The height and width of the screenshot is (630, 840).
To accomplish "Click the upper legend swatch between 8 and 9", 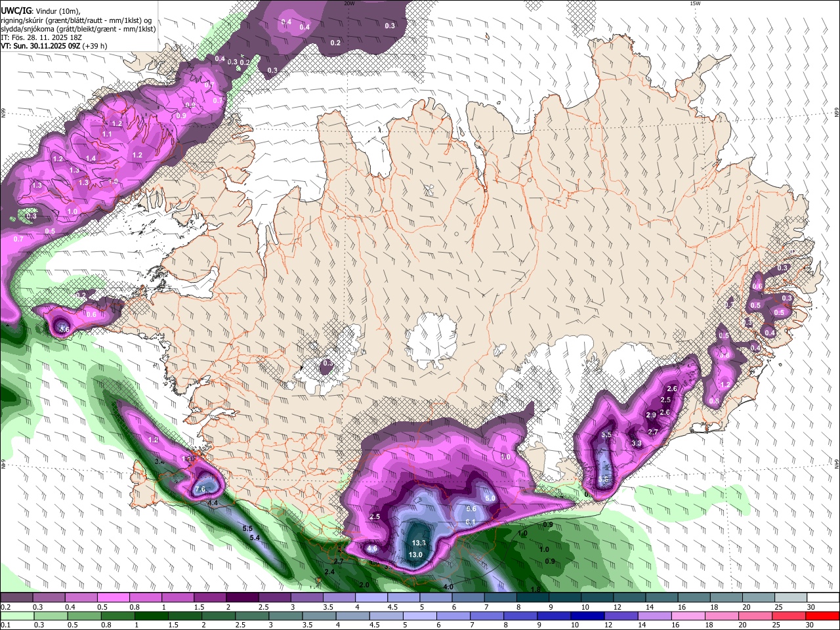I will point(533,598).
